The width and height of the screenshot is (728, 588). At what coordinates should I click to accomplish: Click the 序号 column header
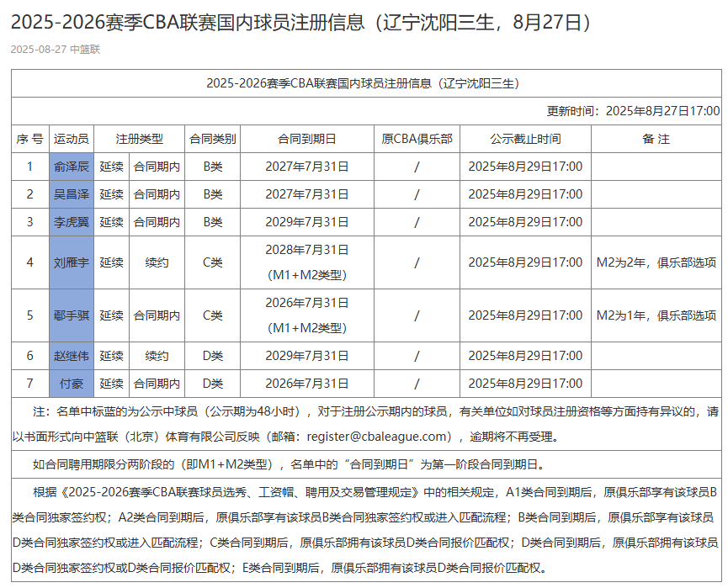(x=29, y=139)
